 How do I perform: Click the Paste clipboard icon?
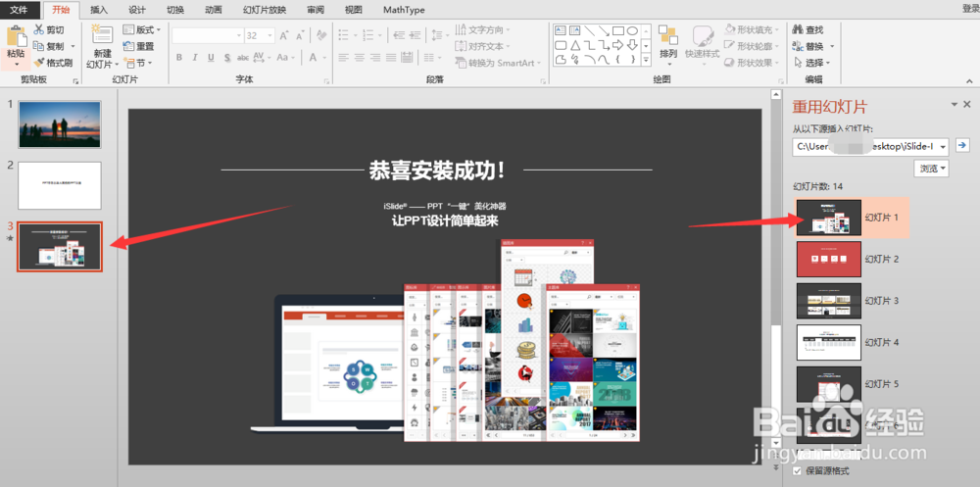pyautogui.click(x=15, y=37)
